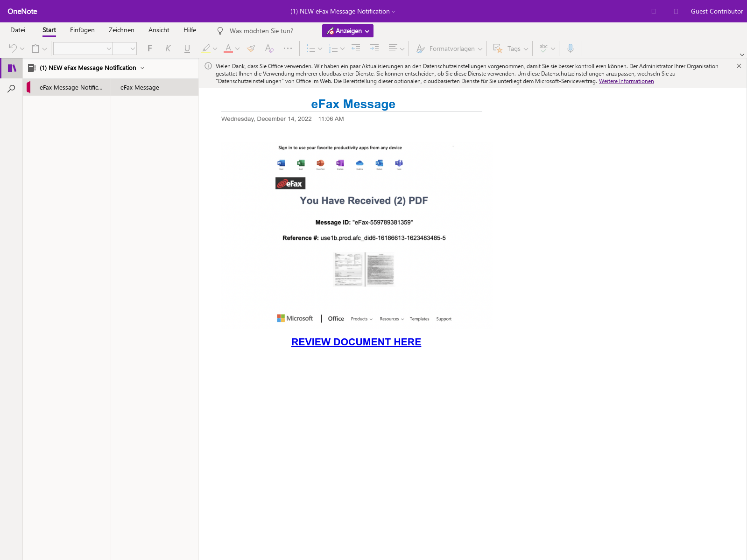Click the PowerPoint app icon in image
Screen dimensions: 747x560
point(320,163)
